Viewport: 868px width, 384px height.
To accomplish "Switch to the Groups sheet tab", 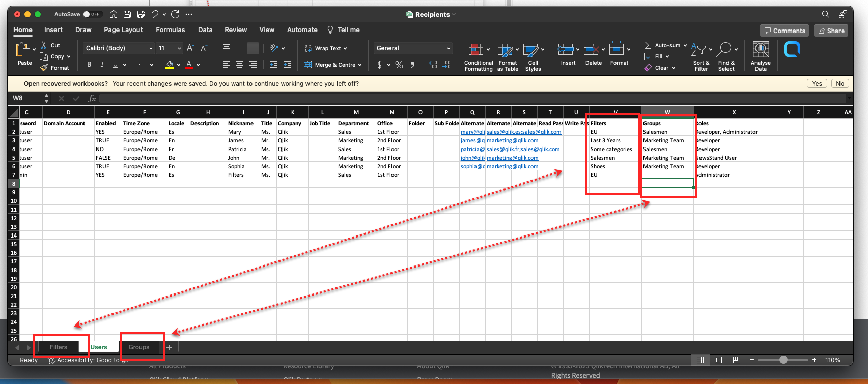I will click(139, 347).
